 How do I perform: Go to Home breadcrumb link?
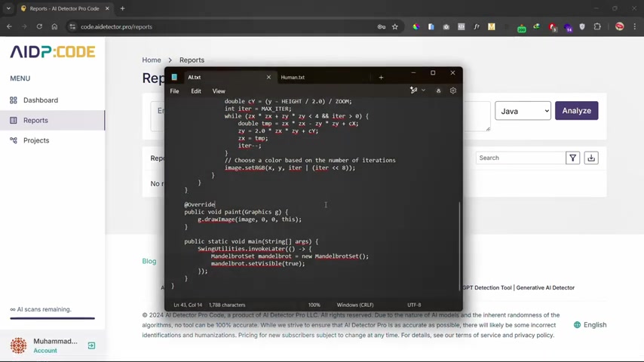click(x=152, y=60)
